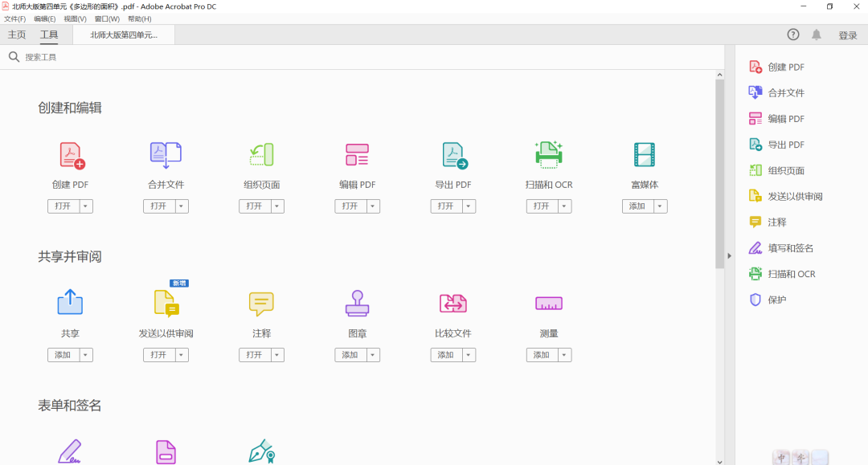Open the 发送以供审阅 icon in grid
868x465 pixels.
click(166, 304)
